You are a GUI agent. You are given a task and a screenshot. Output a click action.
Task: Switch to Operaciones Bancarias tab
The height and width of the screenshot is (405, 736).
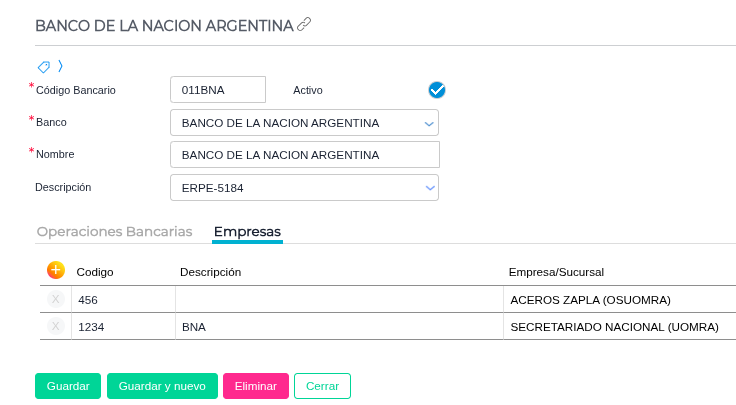tap(114, 231)
